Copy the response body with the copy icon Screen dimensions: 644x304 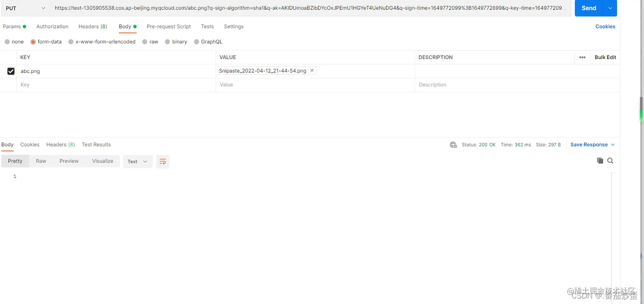(x=600, y=161)
